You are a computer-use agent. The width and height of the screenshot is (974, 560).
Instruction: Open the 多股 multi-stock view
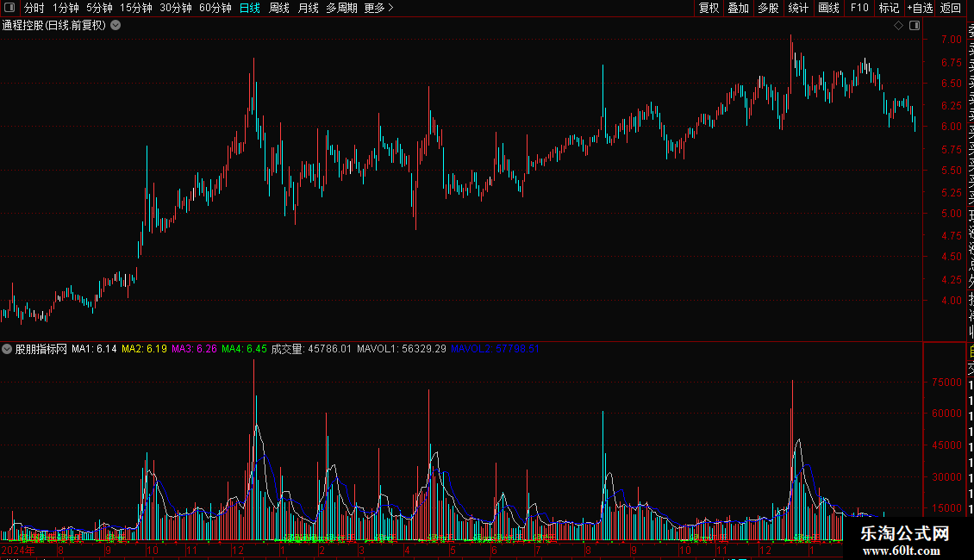pyautogui.click(x=768, y=8)
